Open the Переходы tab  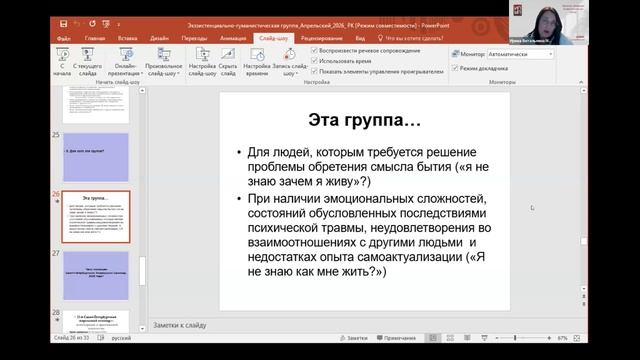194,38
